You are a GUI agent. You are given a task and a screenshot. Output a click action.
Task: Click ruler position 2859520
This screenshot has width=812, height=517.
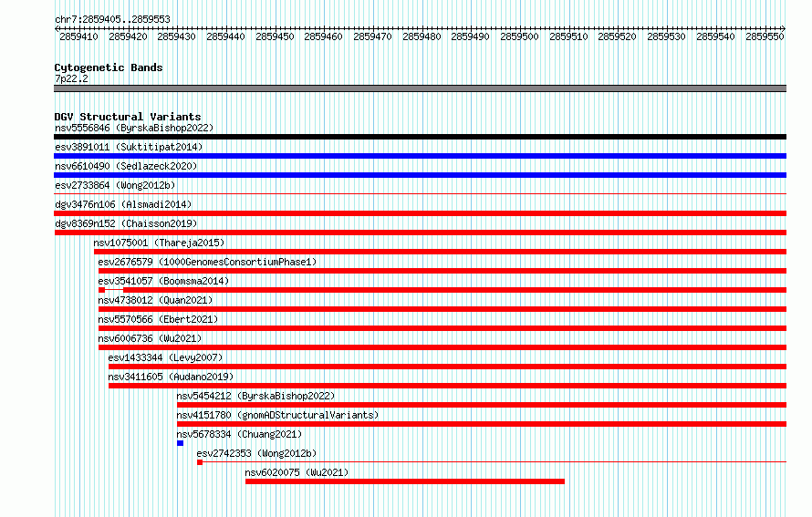coord(618,36)
